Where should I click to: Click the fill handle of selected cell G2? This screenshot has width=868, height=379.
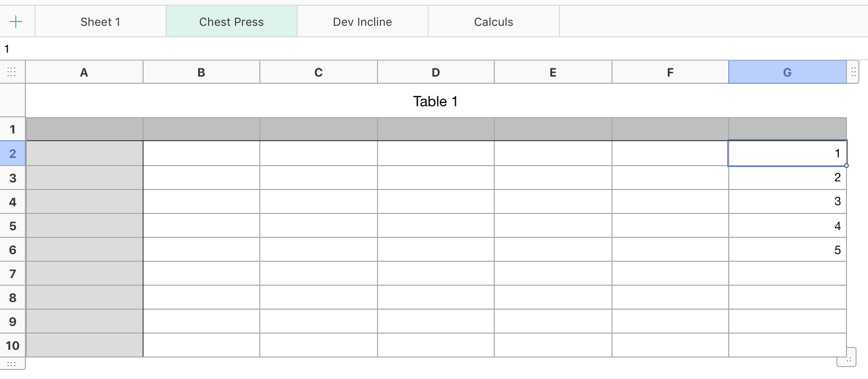tap(846, 166)
